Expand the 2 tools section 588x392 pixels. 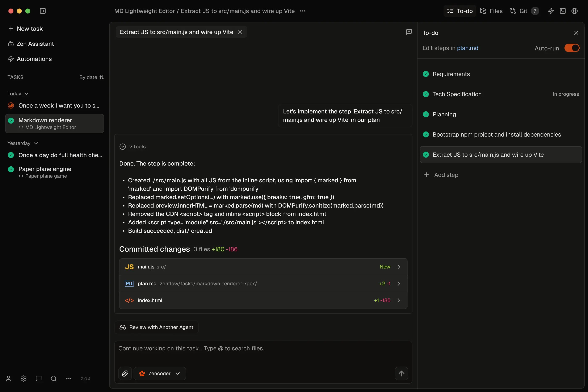click(x=133, y=146)
